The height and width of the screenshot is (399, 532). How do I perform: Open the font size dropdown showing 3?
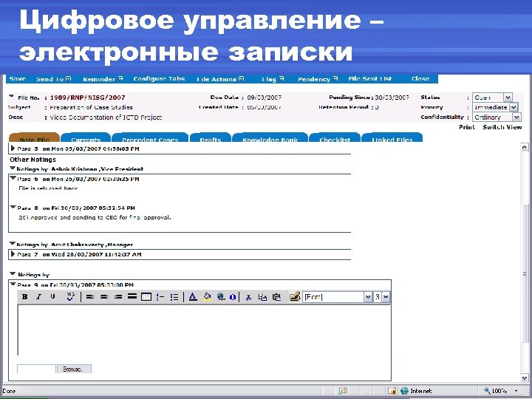point(386,297)
